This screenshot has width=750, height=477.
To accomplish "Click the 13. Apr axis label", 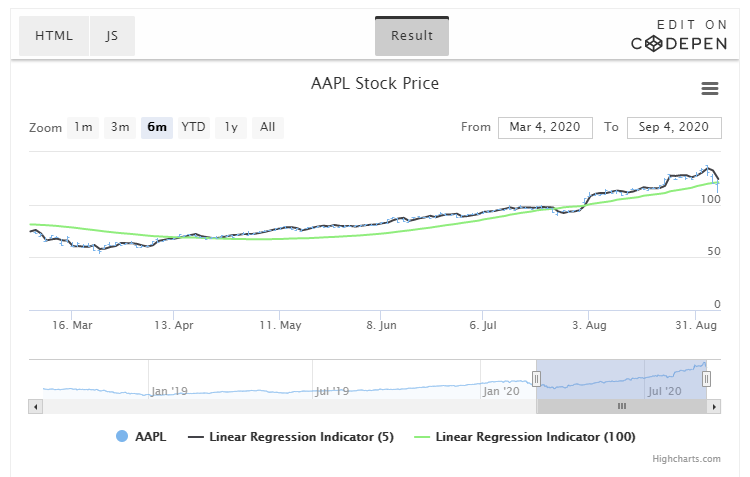I will coord(174,325).
